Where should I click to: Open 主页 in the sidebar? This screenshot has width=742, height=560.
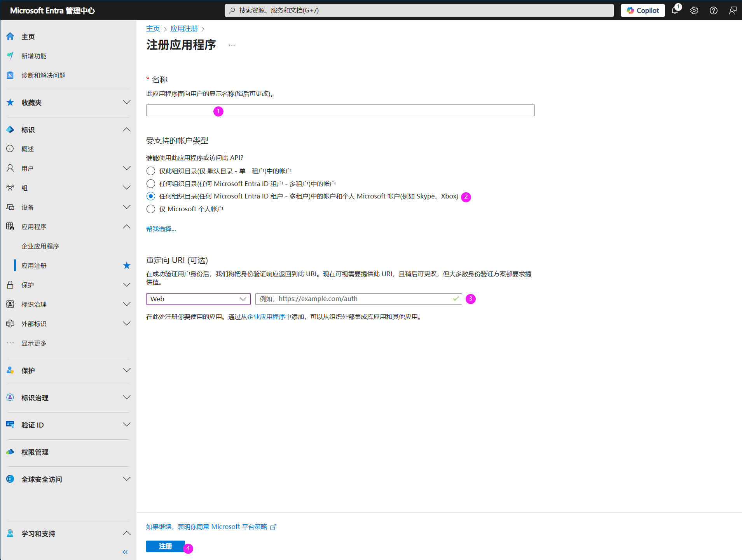[28, 37]
